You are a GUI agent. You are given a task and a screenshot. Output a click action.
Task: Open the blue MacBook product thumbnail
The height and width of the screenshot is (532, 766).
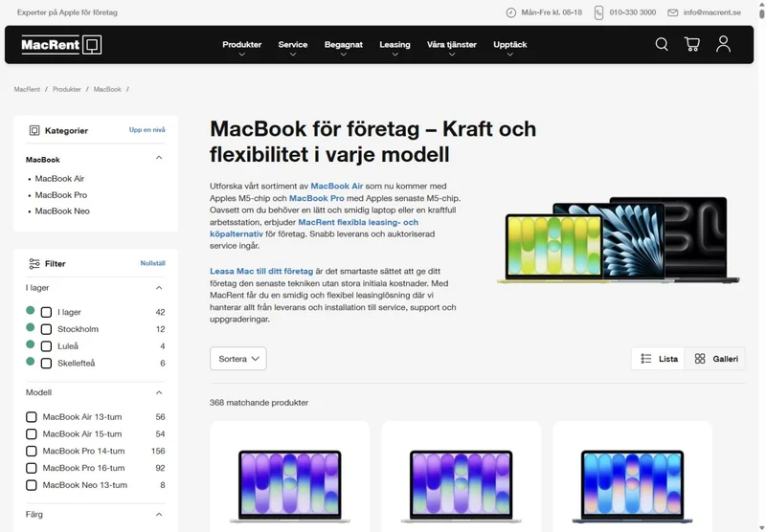pos(632,486)
